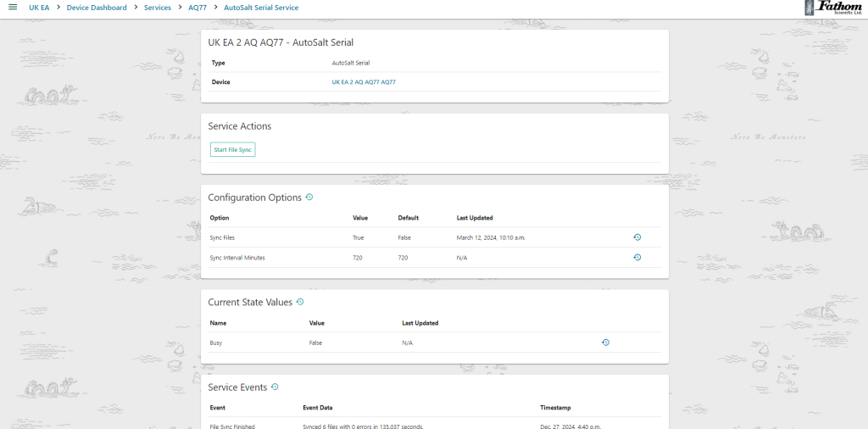The height and width of the screenshot is (429, 868).
Task: View history of Sync Files option
Action: pos(637,237)
